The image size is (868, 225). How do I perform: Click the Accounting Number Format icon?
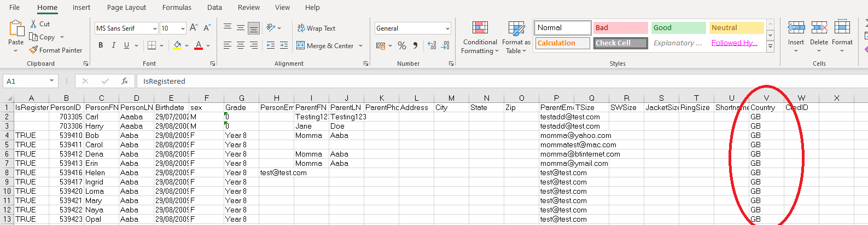click(381, 45)
